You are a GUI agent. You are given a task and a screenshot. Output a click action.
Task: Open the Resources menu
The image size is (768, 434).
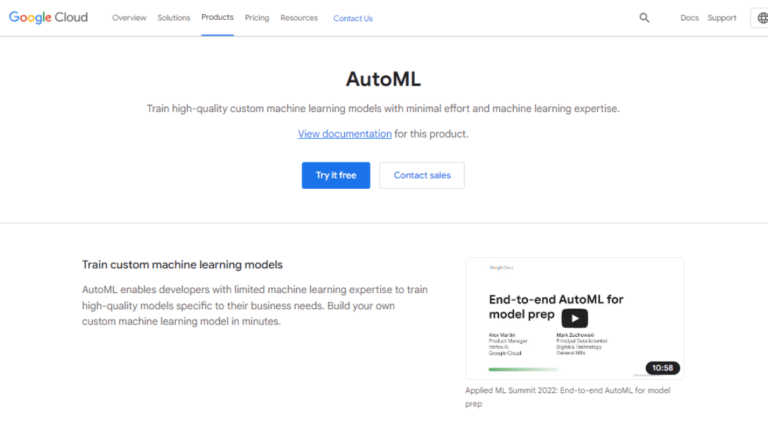coord(299,18)
